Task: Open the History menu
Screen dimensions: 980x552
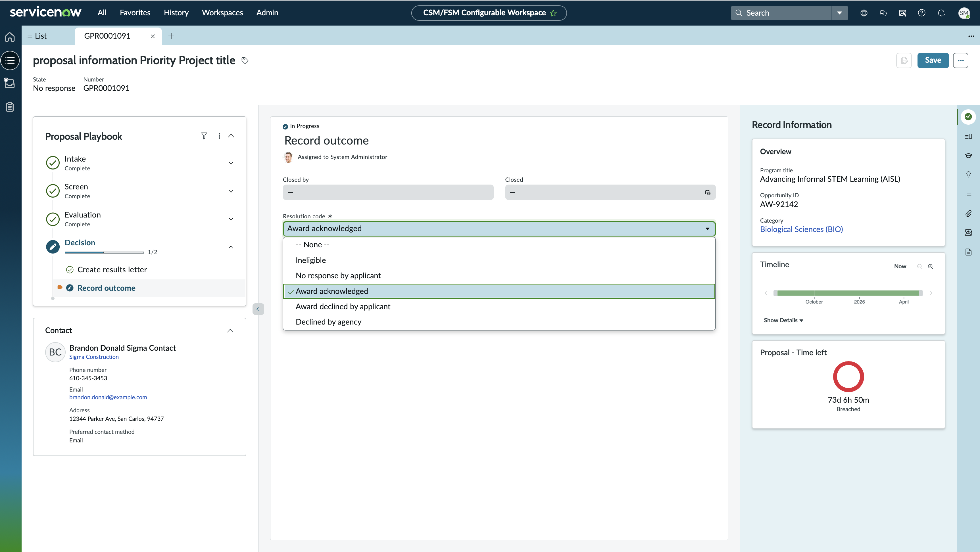Action: pyautogui.click(x=176, y=12)
